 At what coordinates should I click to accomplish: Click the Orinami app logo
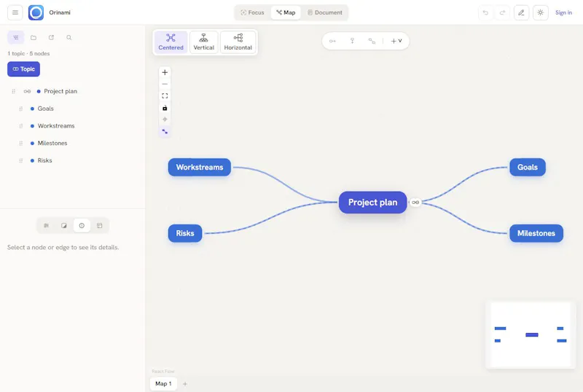click(x=36, y=12)
